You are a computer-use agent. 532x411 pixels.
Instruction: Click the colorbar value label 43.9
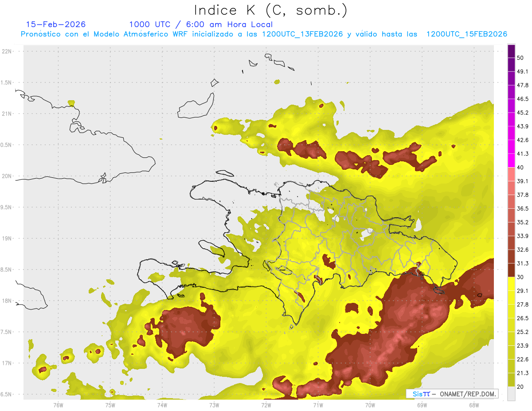522,126
